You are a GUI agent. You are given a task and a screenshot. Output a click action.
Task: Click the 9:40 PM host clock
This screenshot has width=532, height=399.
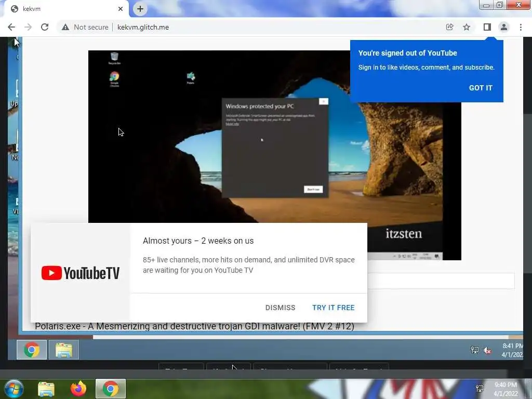tap(506, 389)
